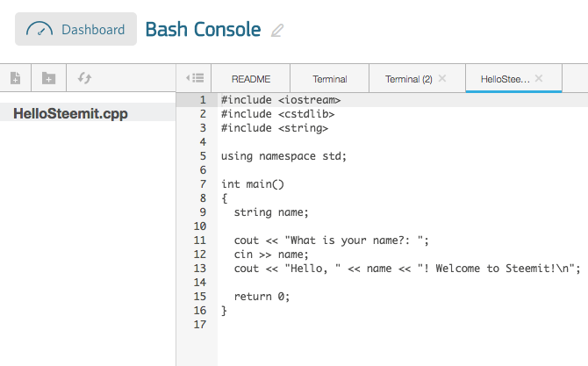Viewport: 588px width, 366px height.
Task: Refresh the file tree
Action: (x=84, y=78)
